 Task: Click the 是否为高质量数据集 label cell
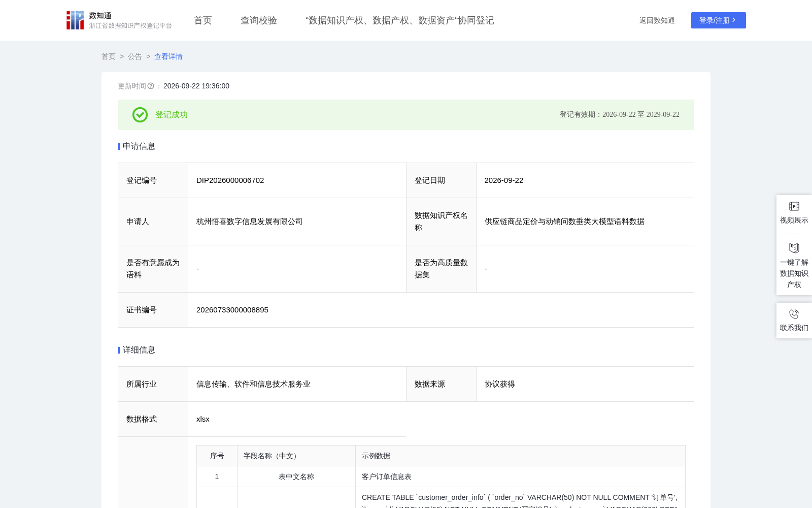point(441,269)
